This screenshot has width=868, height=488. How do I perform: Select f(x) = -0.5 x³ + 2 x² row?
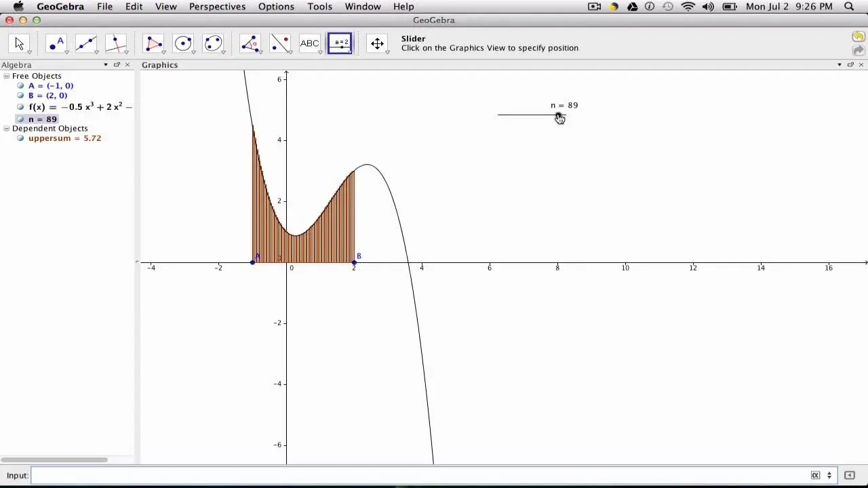pos(80,107)
